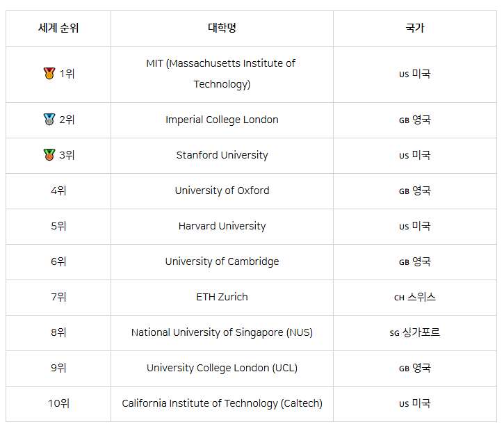The width and height of the screenshot is (504, 429).
Task: Select the University of Cambridge text
Action: 222,261
